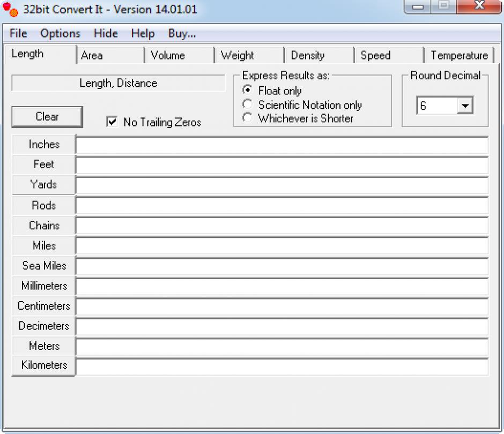Click the Hide menu item

106,33
